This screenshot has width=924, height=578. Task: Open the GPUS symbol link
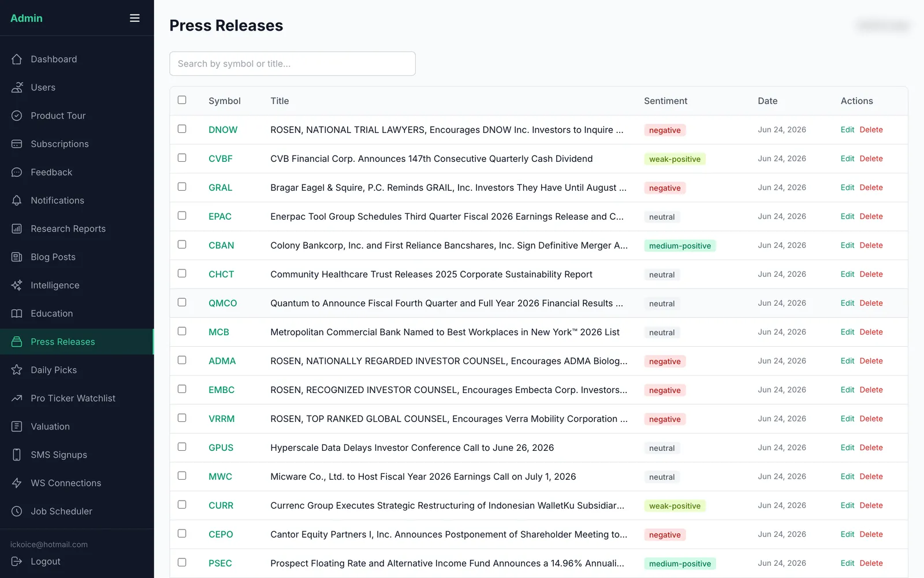[x=221, y=447]
